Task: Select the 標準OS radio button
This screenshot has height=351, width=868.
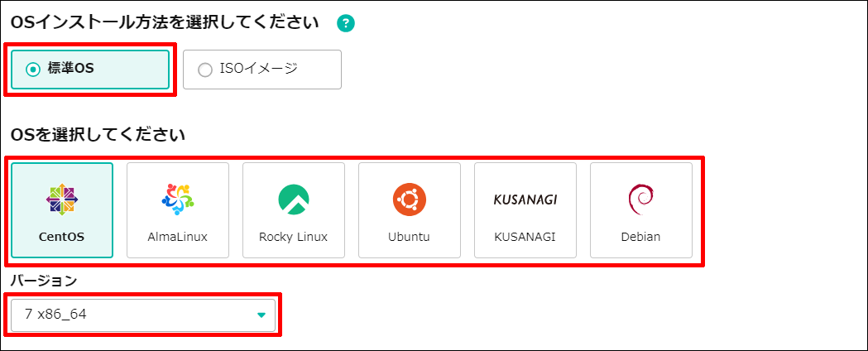Action: coord(33,70)
